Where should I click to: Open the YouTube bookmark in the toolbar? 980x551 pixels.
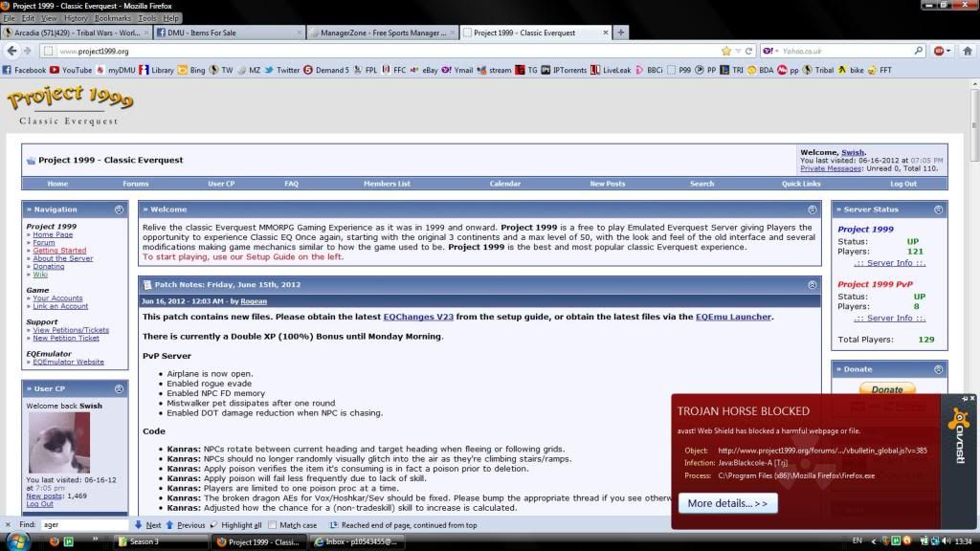click(71, 70)
